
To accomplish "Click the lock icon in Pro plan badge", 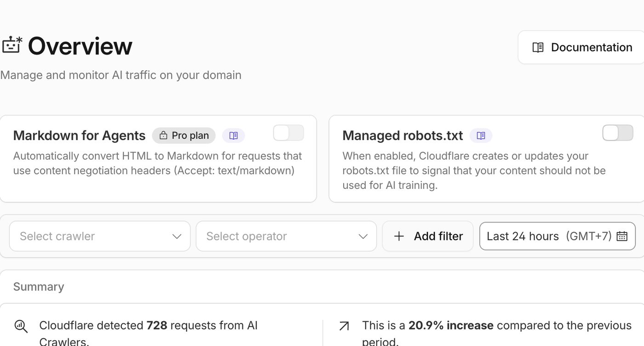I will coord(163,136).
